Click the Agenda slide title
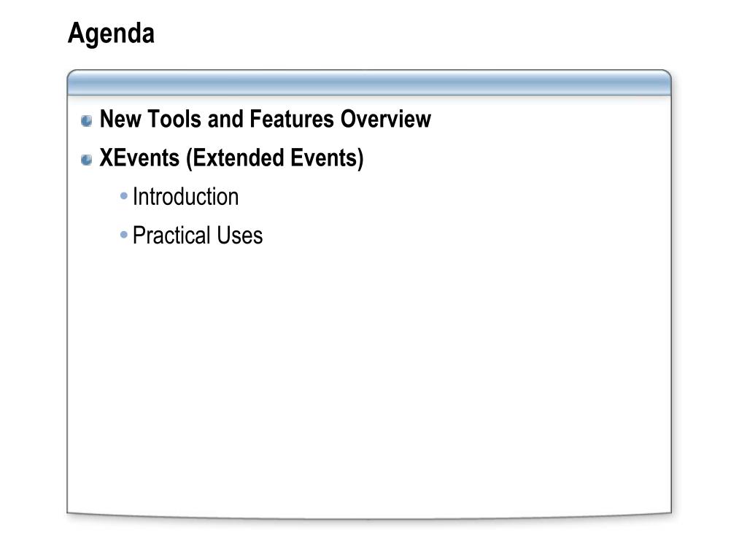747x560 pixels. [x=111, y=34]
